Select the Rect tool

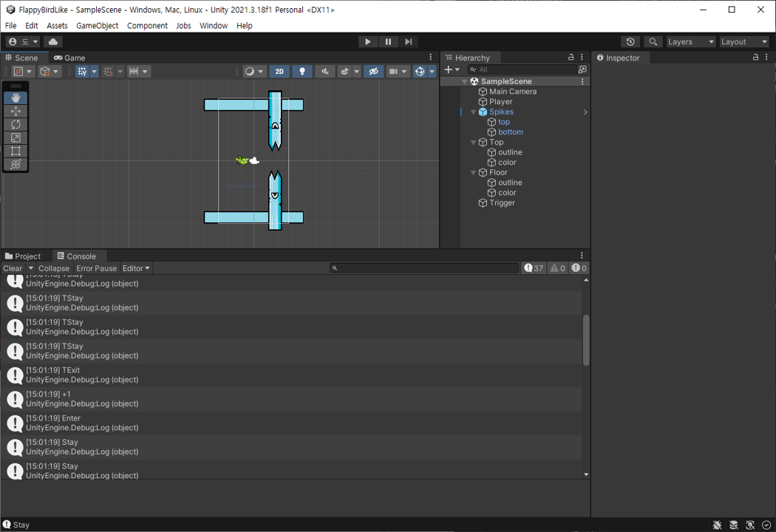[x=16, y=151]
